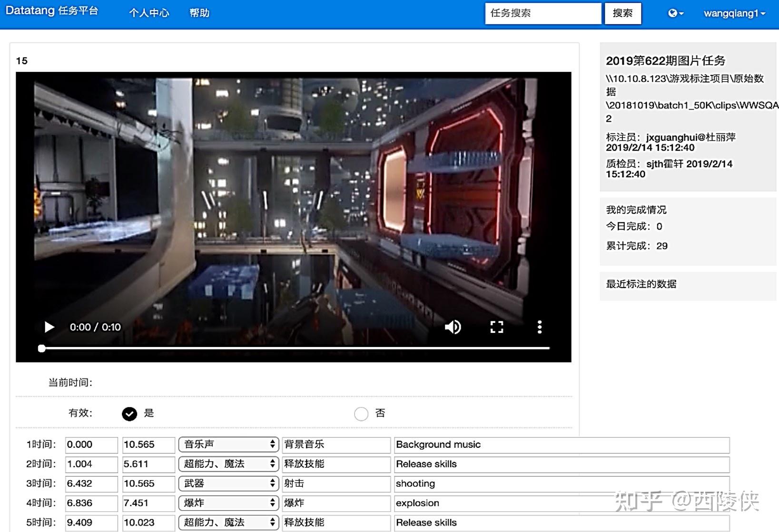Click the 搜索 search button

622,13
